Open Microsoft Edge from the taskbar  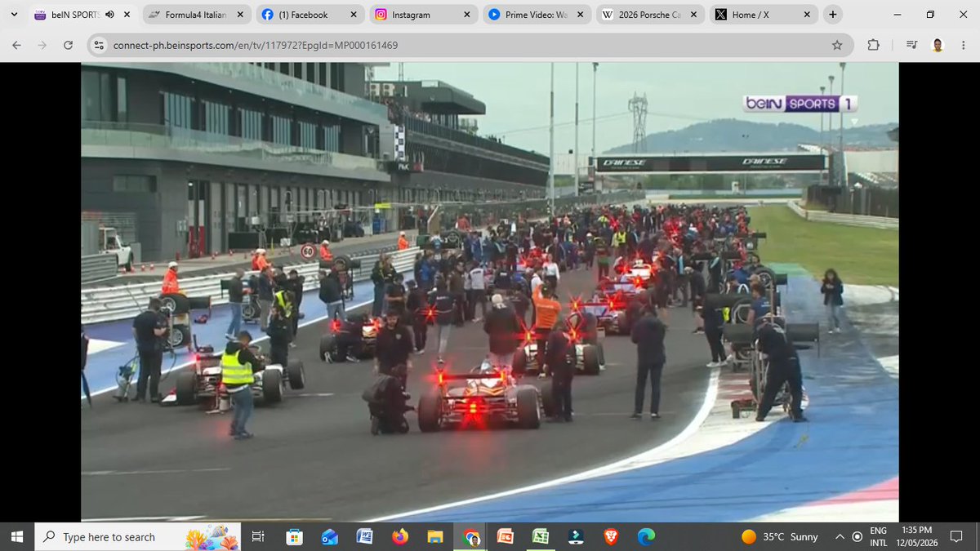[x=646, y=536]
